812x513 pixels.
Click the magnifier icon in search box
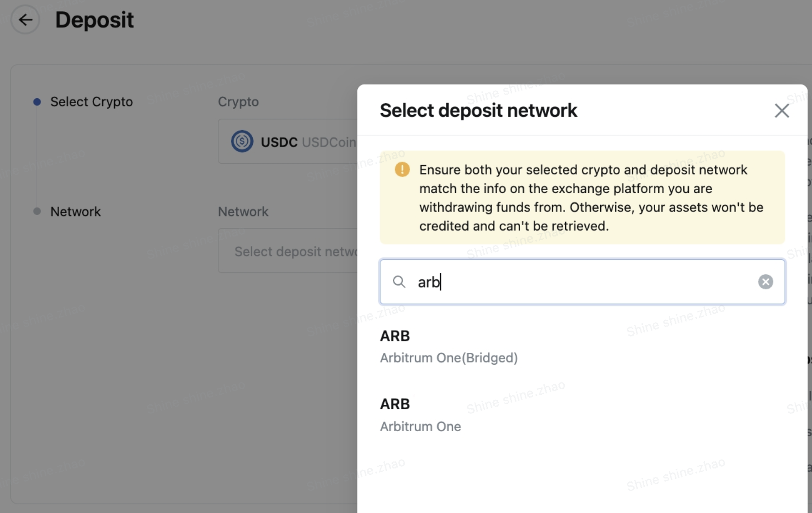tap(399, 282)
